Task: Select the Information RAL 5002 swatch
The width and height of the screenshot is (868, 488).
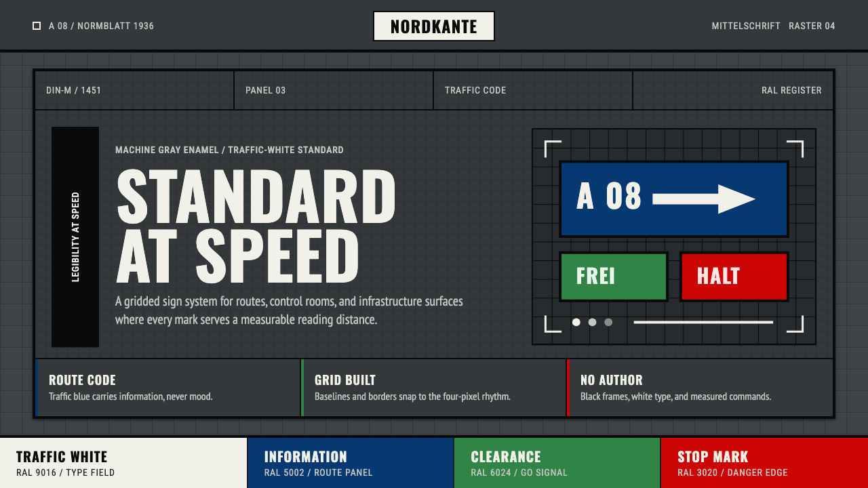Action: (351, 463)
